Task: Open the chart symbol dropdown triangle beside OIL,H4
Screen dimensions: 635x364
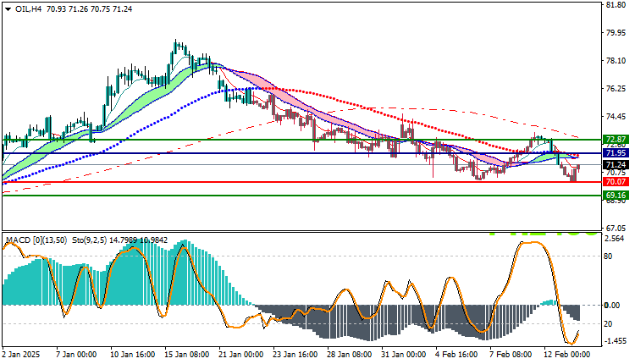Action: click(x=8, y=9)
